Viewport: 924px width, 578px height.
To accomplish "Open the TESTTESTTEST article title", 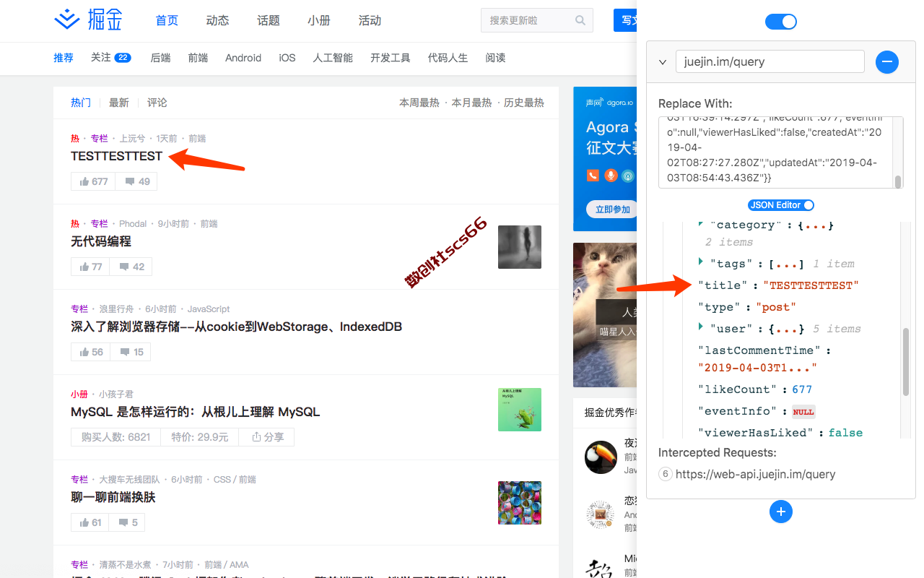I will coord(116,156).
